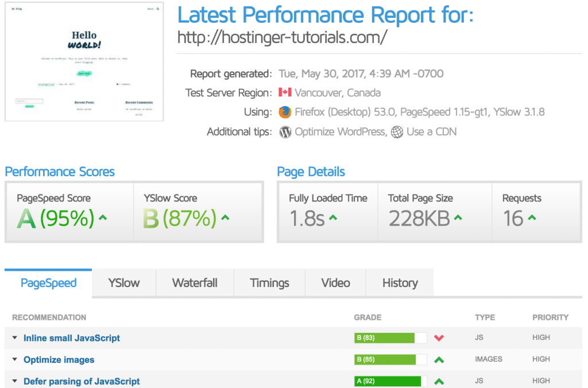Click the Performance Scores heading

pos(60,172)
